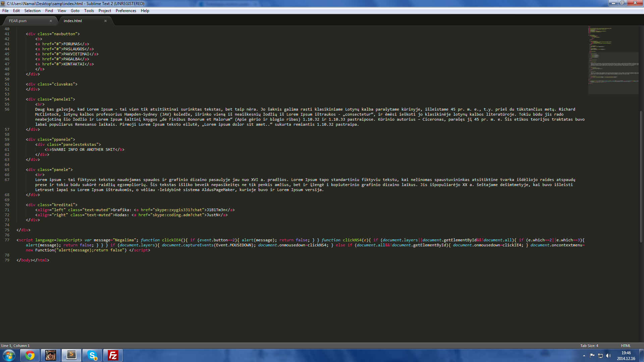Switch to Sublime Text taskbar icon
The height and width of the screenshot is (362, 644).
[x=71, y=355]
